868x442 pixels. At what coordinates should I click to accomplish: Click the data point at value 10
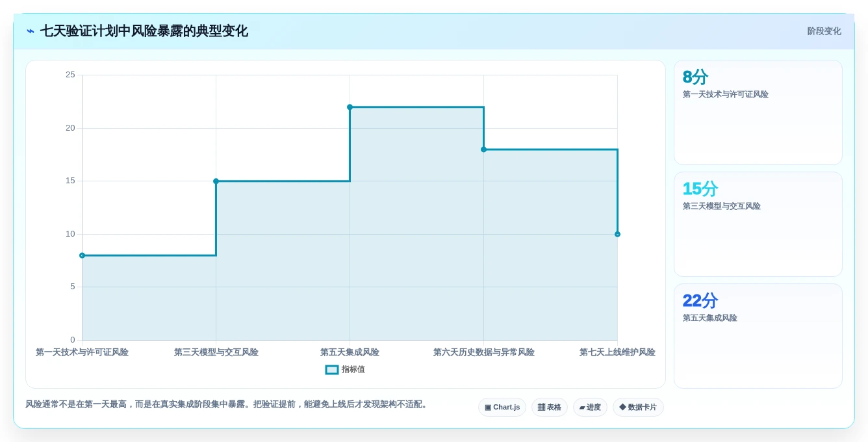click(618, 234)
